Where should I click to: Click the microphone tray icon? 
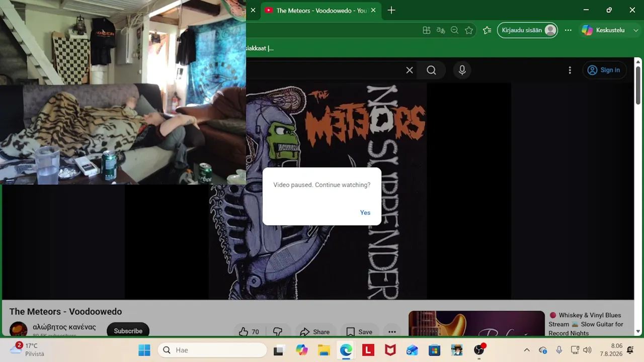tap(559, 350)
